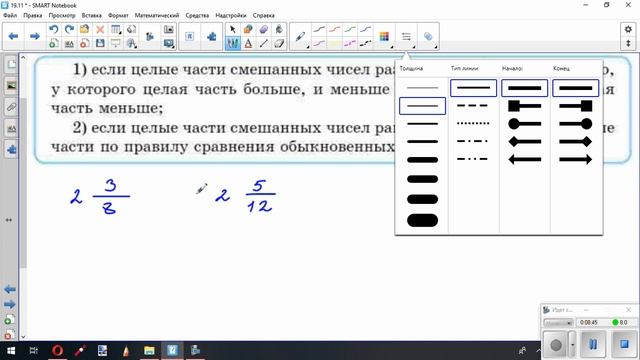Open File Explorer from the taskbar

[x=149, y=351]
